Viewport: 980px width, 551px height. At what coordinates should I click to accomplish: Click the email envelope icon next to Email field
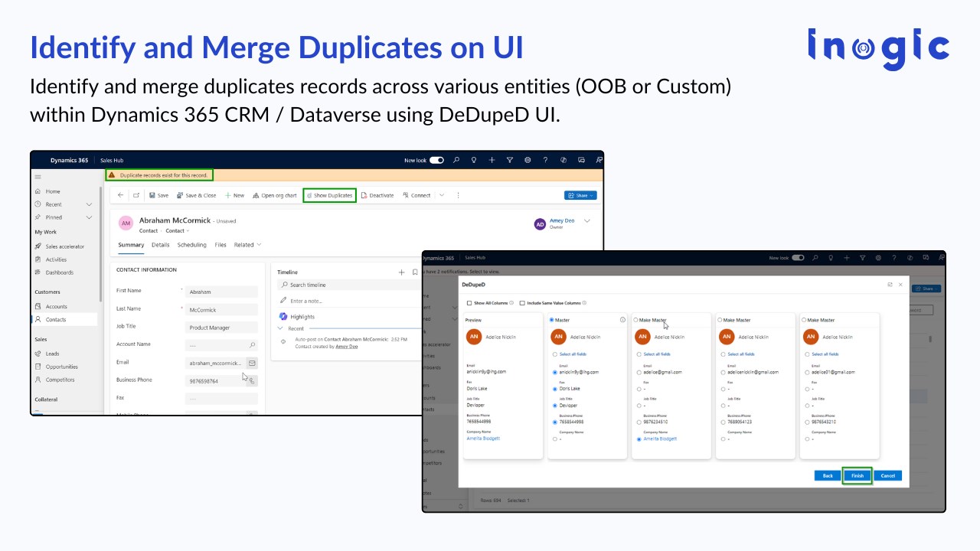pyautogui.click(x=252, y=363)
